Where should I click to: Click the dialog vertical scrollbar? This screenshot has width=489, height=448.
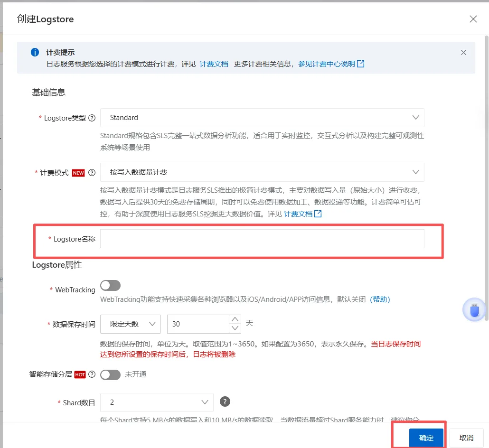486,177
